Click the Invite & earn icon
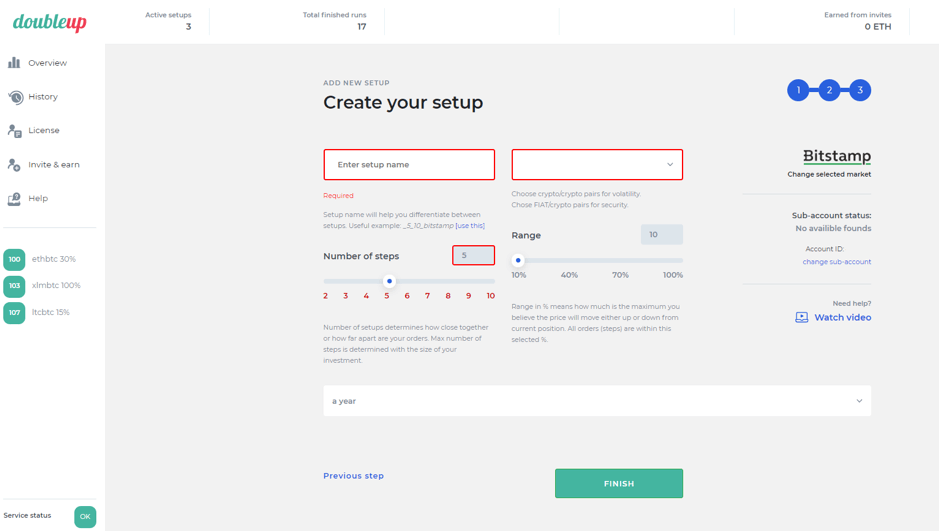Screen dimensions: 939x531 click(x=15, y=165)
